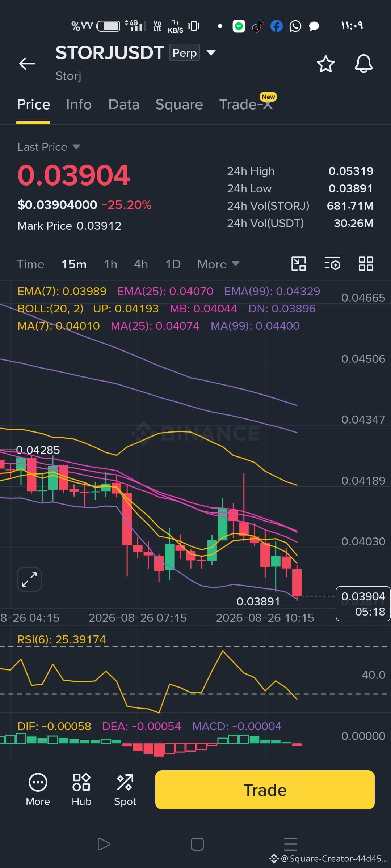This screenshot has height=868, width=391.
Task: Open the Facebook notification icon
Action: [277, 26]
